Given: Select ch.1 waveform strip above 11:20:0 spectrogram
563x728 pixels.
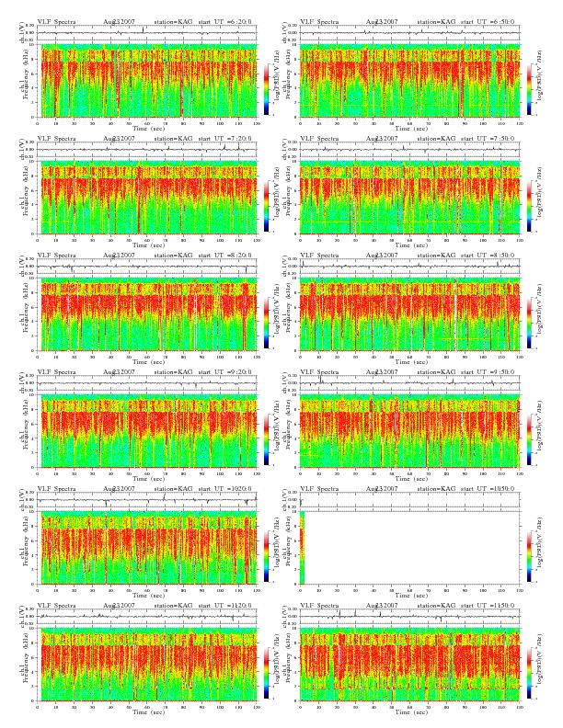Looking at the screenshot, I should (x=147, y=617).
